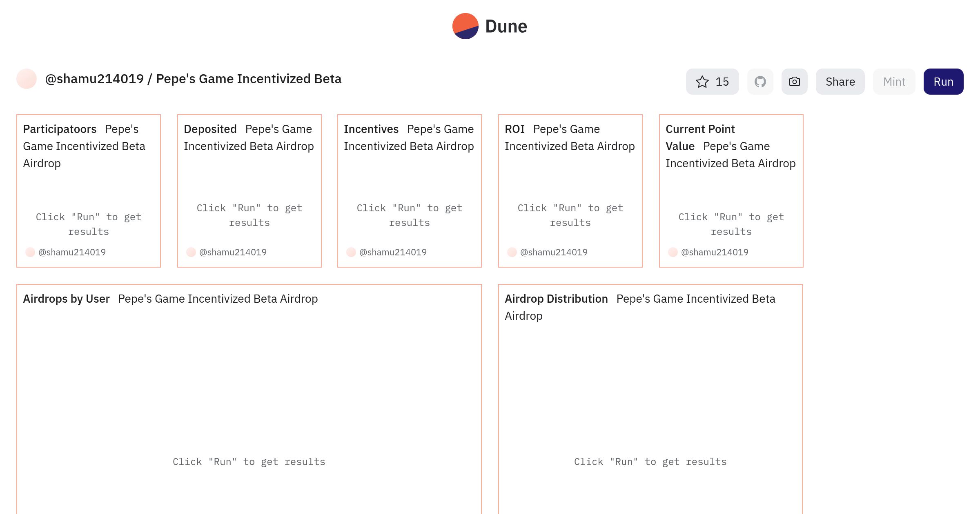Click the Dune logo icon
The height and width of the screenshot is (514, 980).
465,26
